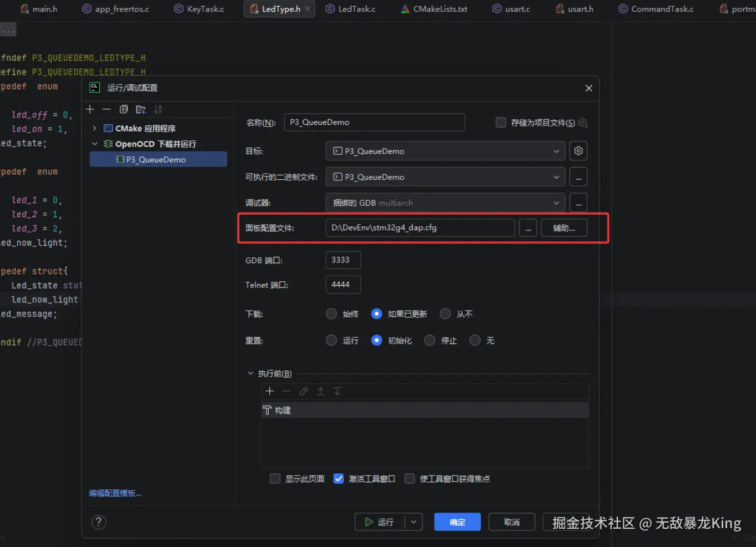The image size is (756, 547).
Task: Move before-launch task up arrow
Action: click(320, 391)
